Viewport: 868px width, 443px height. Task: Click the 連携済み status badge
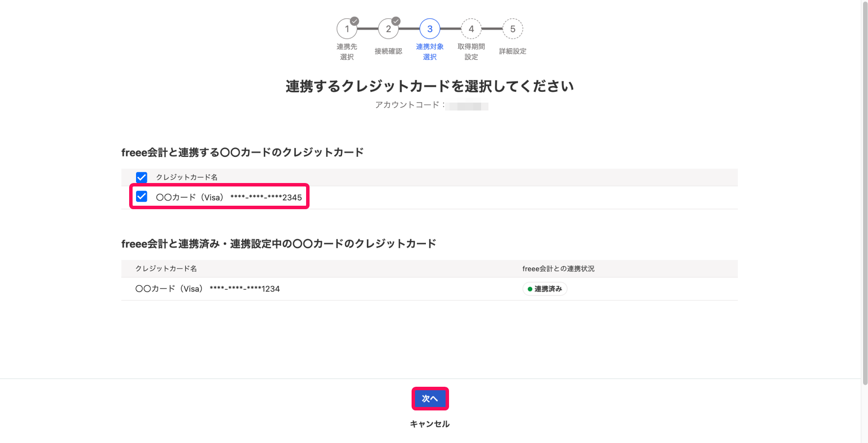[x=545, y=289]
